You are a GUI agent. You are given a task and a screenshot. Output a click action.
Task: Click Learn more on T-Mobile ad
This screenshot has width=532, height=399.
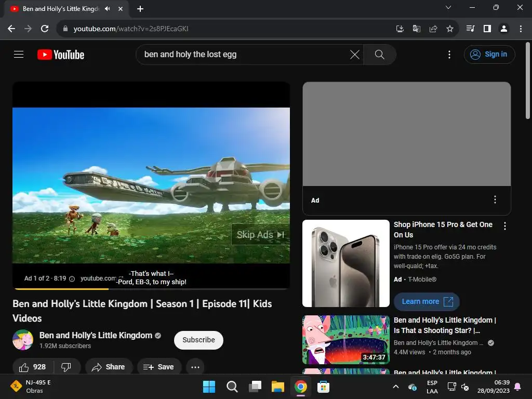[x=427, y=302]
